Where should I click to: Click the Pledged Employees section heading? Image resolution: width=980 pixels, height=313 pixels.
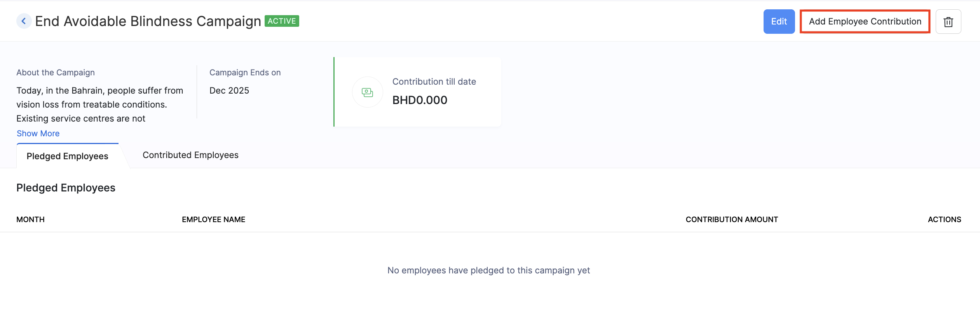(x=66, y=188)
